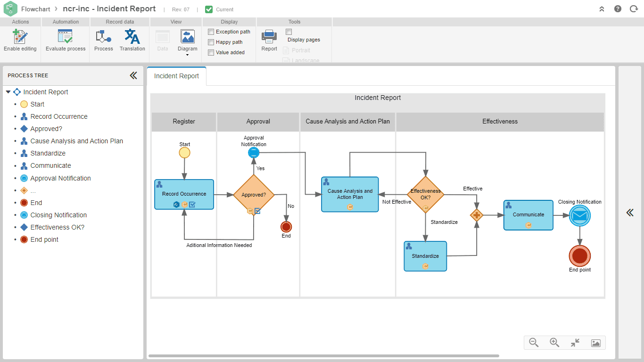Click the Approved? gateway diamond
The width and height of the screenshot is (644, 362).
coord(254,195)
